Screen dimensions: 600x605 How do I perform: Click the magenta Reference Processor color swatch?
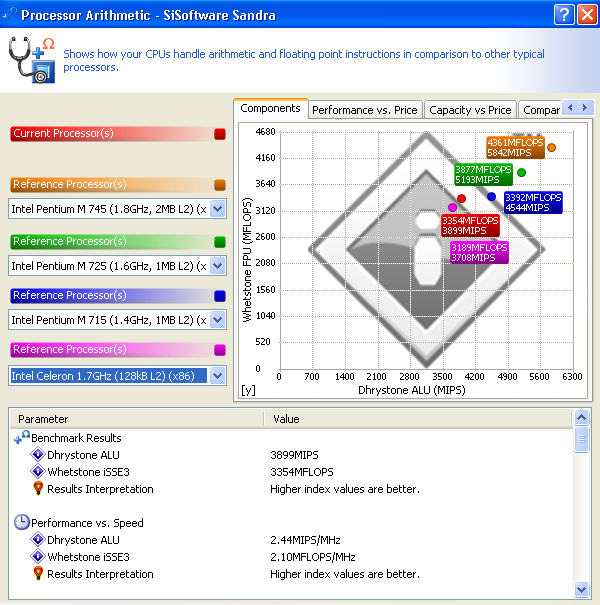pos(220,350)
